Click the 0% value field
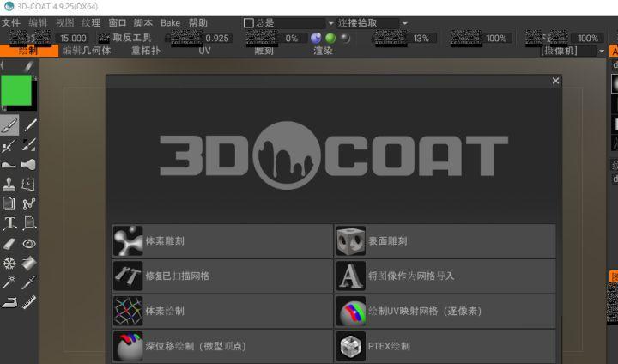 [292, 39]
